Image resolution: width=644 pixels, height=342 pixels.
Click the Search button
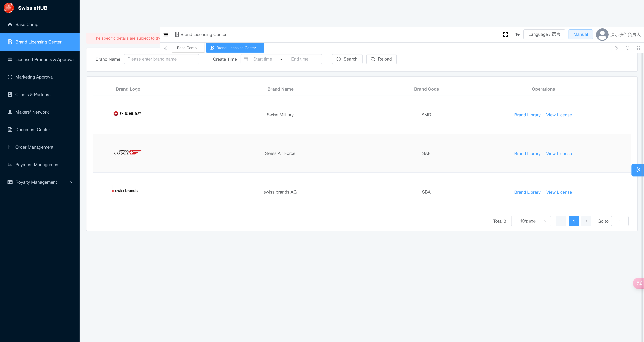pyautogui.click(x=347, y=59)
